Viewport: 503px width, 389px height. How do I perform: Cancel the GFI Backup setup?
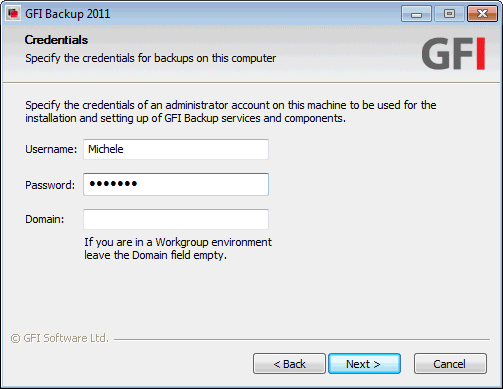(450, 364)
